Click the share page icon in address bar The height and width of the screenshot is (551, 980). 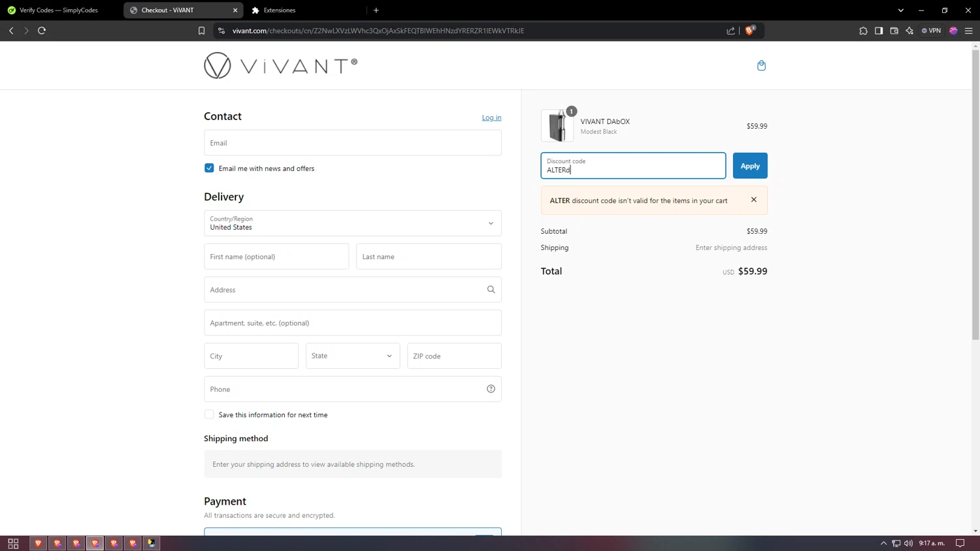click(x=730, y=31)
